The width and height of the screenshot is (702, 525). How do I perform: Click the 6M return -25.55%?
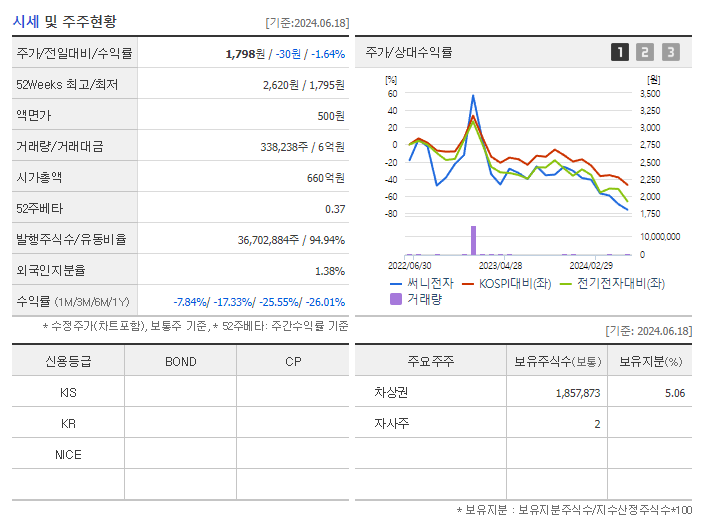tap(280, 302)
